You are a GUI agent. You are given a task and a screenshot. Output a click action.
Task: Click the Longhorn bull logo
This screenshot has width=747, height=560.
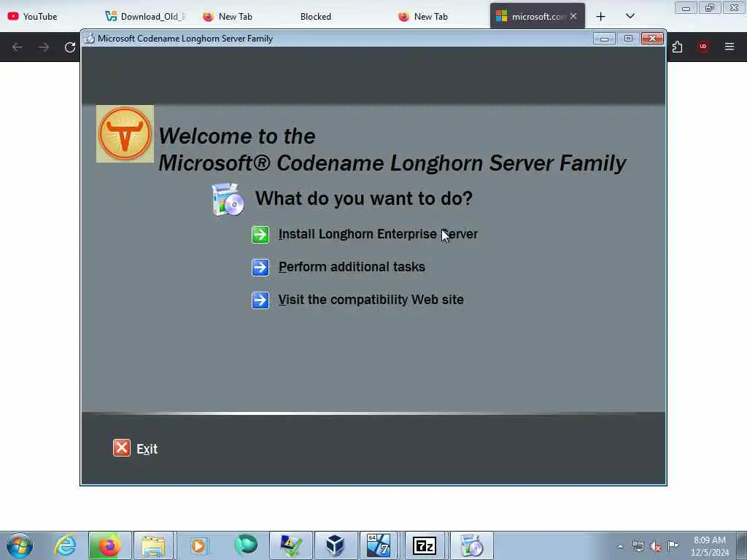click(125, 134)
